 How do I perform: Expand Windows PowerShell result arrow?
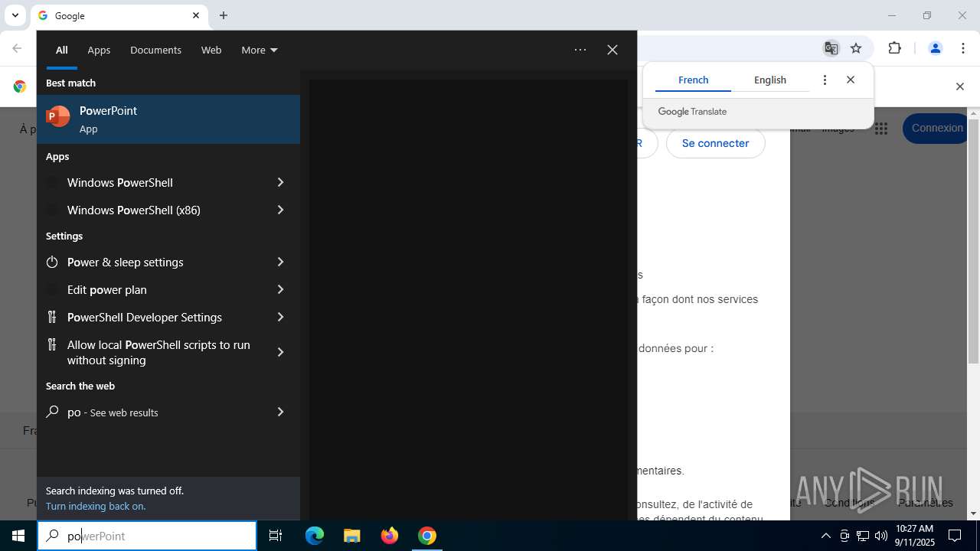point(280,182)
